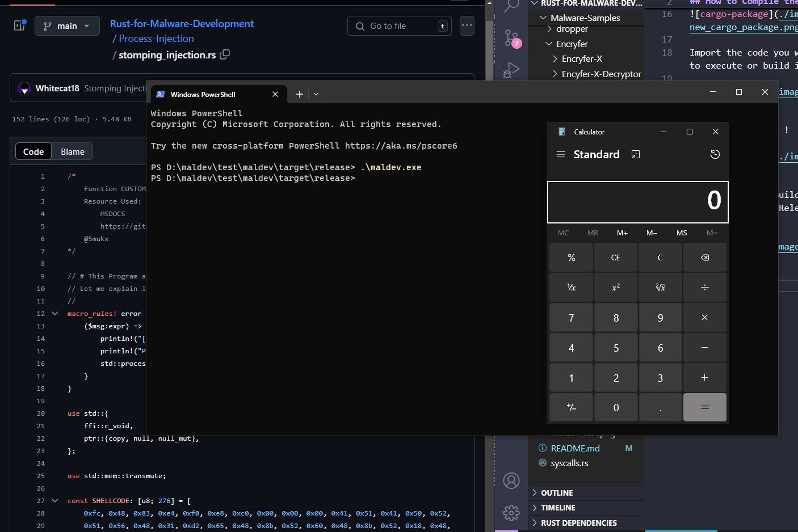The width and height of the screenshot is (798, 532).
Task: Expand the OUTLINE section
Action: pos(586,493)
